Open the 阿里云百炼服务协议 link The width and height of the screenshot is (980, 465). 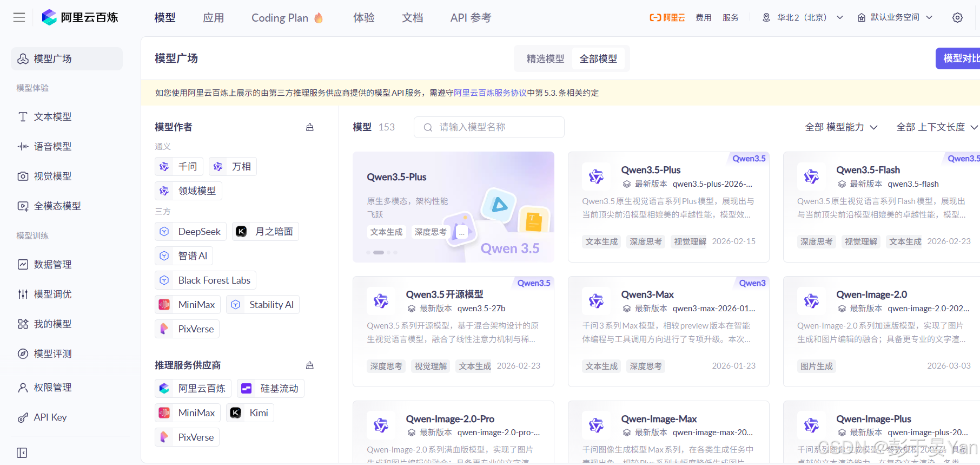[x=491, y=93]
